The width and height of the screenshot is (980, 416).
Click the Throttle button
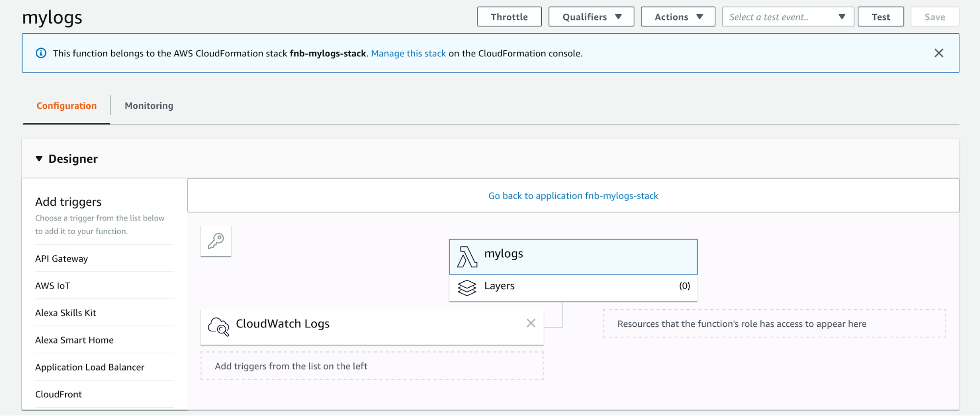509,17
